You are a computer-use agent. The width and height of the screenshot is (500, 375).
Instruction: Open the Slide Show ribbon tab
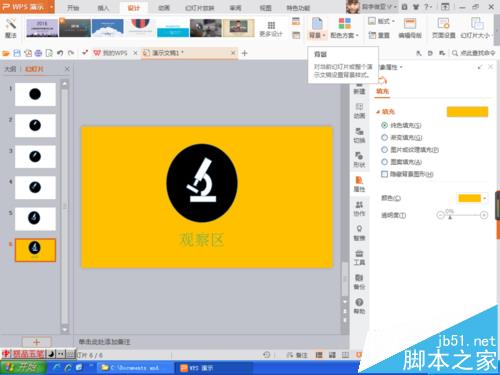coord(199,8)
